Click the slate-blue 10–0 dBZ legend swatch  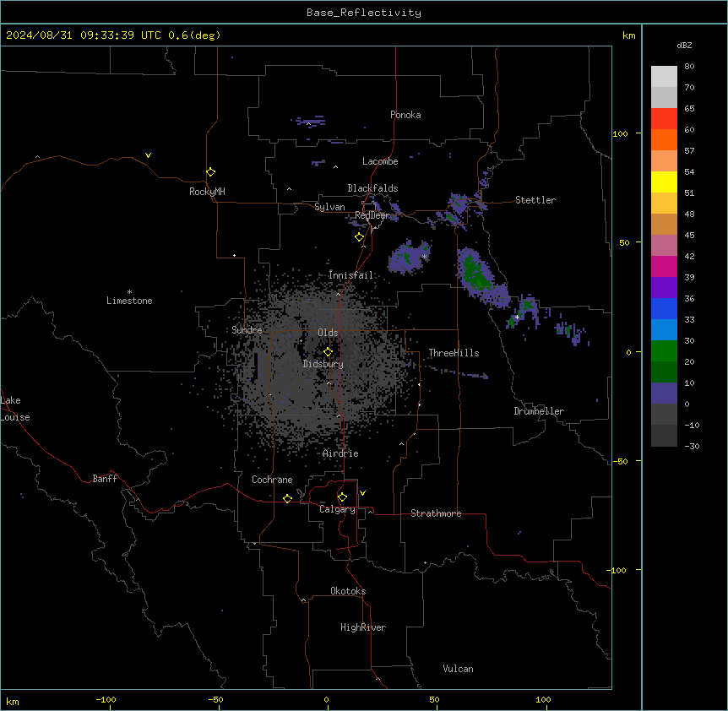tap(664, 393)
